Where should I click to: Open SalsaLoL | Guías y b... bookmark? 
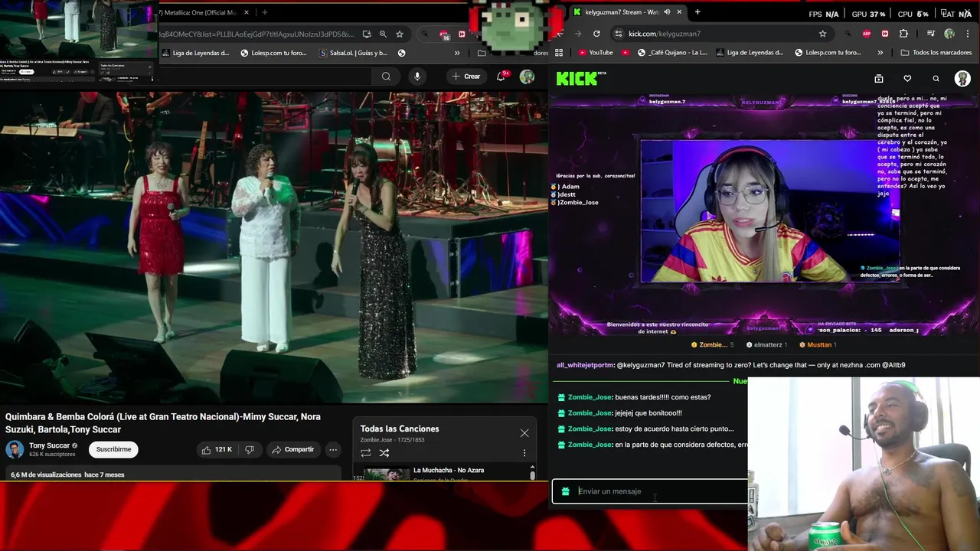[x=352, y=53]
